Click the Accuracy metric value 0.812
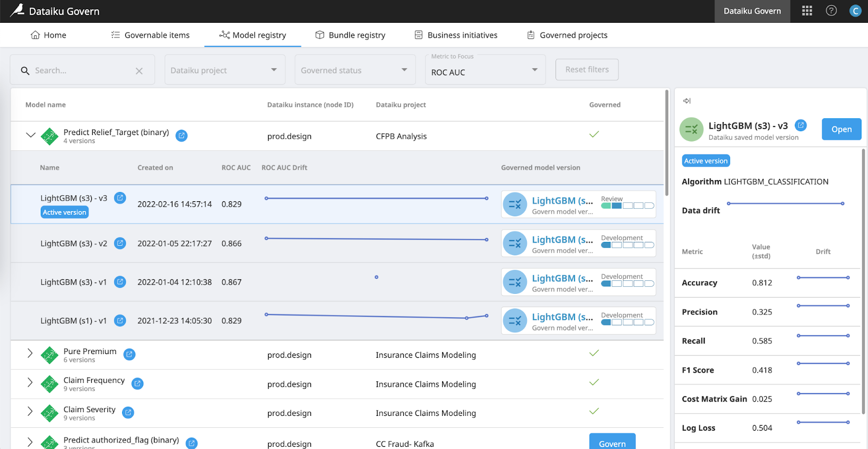This screenshot has height=449, width=868. coord(762,283)
